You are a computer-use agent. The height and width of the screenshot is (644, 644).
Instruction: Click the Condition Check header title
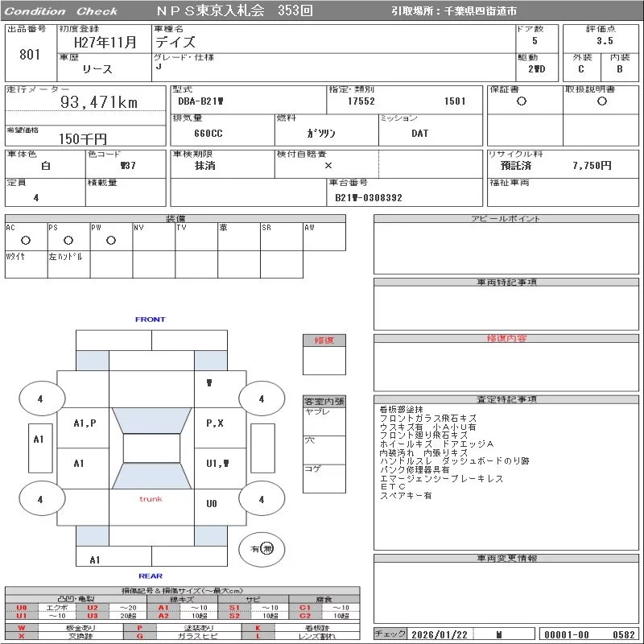coord(61,11)
